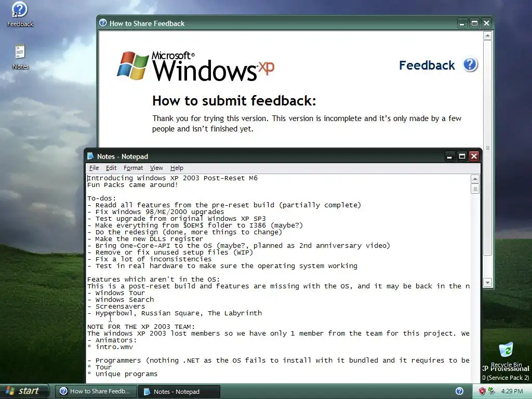This screenshot has height=399, width=532.
Task: Open the Start menu
Action: pyautogui.click(x=24, y=391)
